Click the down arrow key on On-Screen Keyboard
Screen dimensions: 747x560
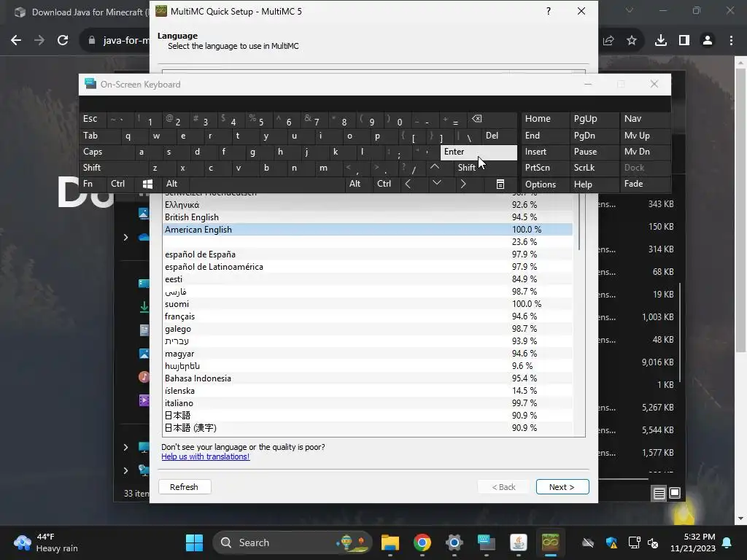[436, 184]
